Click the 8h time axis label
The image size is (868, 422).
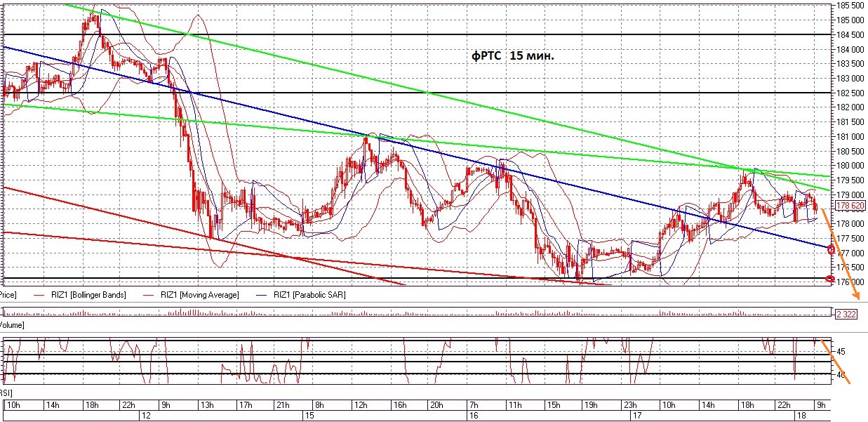pyautogui.click(x=319, y=405)
